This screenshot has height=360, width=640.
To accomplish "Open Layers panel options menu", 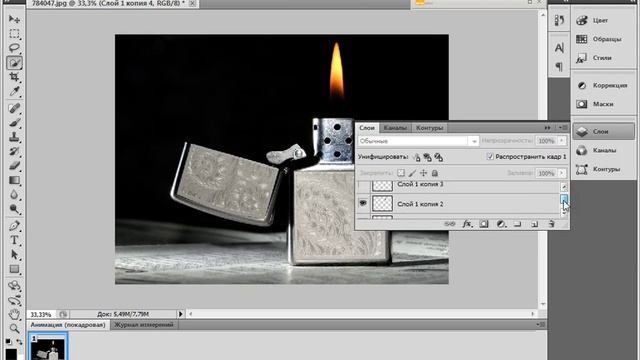I will click(x=564, y=128).
